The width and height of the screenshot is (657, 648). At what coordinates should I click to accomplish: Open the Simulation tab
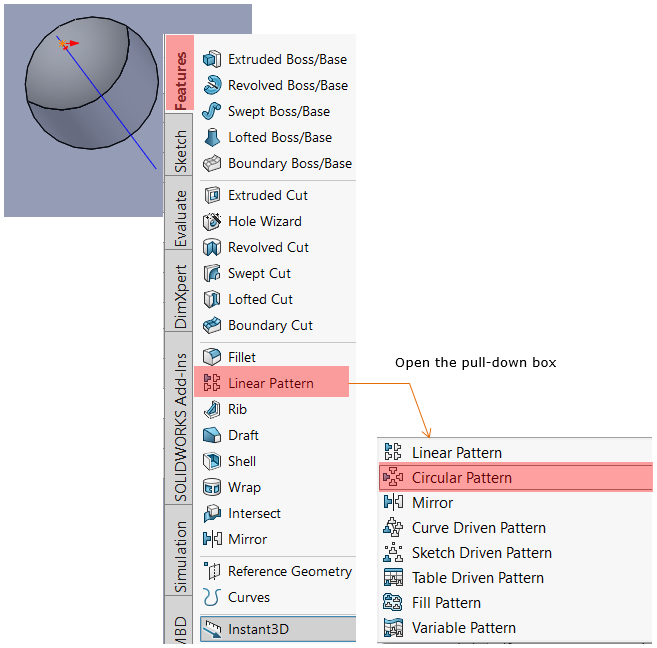179,550
